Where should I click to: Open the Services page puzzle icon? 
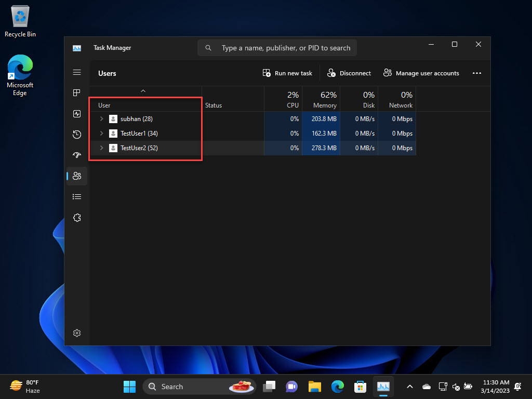pos(77,218)
